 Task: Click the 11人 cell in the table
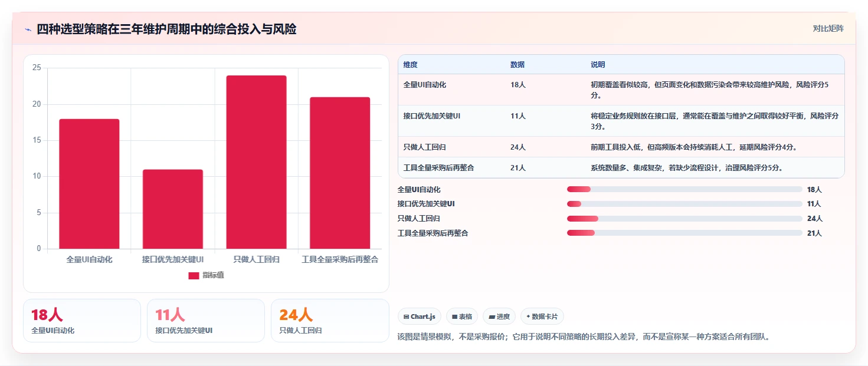(518, 116)
